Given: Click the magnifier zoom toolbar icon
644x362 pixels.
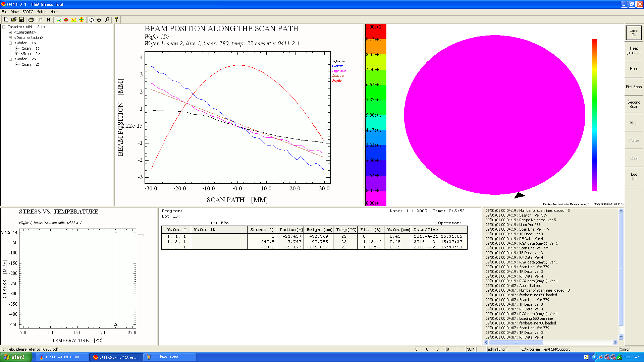Looking at the screenshot, I should (107, 20).
